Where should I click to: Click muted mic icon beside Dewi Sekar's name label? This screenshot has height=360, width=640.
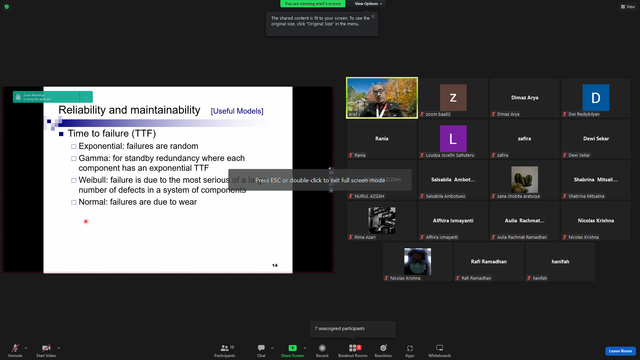pyautogui.click(x=564, y=155)
